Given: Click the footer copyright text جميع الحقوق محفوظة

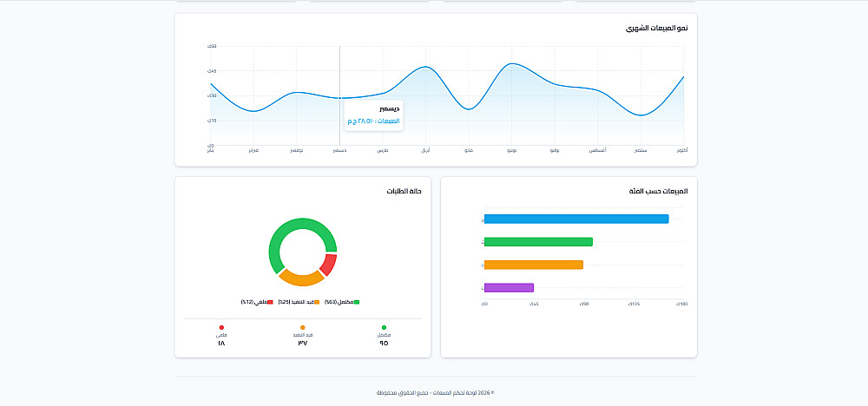Looking at the screenshot, I should click(x=401, y=393).
